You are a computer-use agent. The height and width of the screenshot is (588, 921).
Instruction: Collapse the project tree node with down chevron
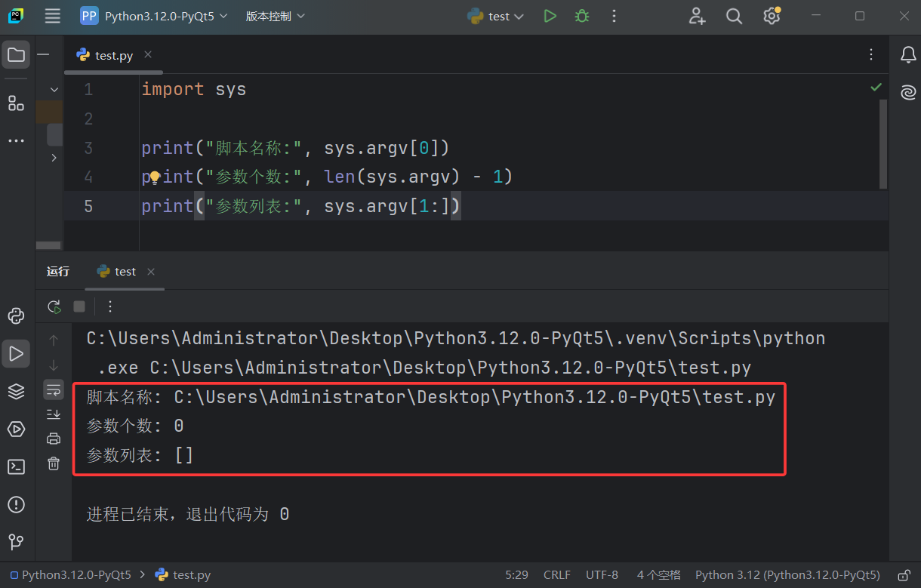(54, 89)
